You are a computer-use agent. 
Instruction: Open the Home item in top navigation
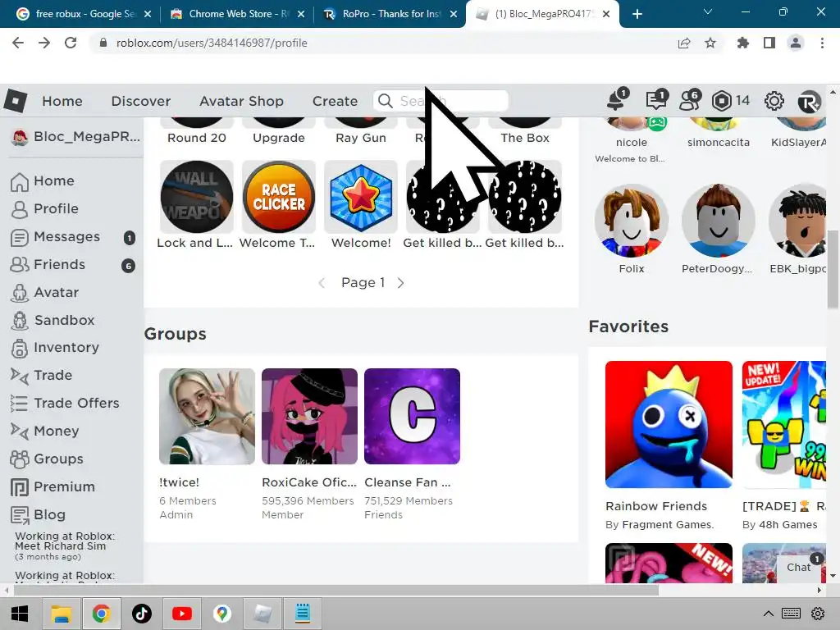62,101
